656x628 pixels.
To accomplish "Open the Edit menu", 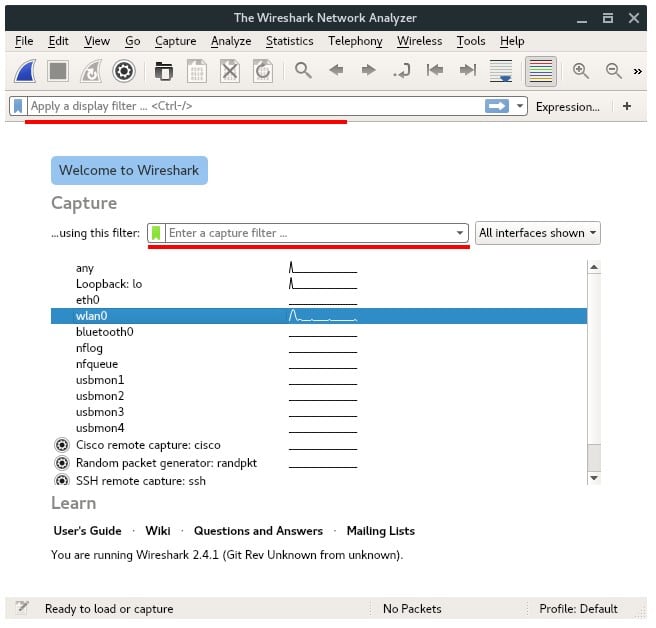I will [58, 41].
